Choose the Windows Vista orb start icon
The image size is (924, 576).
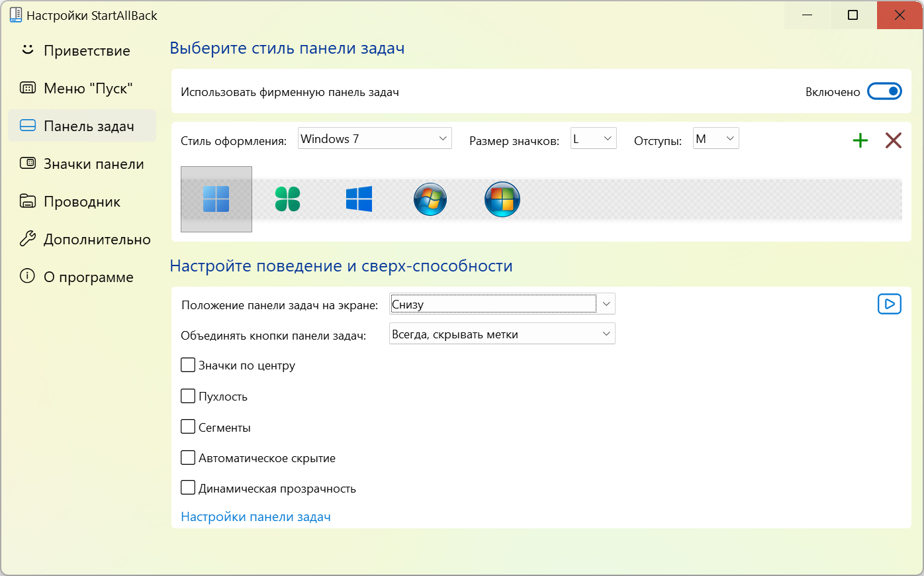pyautogui.click(x=502, y=199)
